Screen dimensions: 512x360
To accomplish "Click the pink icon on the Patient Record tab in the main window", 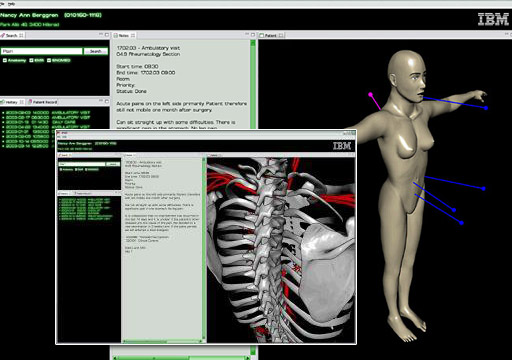I will pos(30,102).
